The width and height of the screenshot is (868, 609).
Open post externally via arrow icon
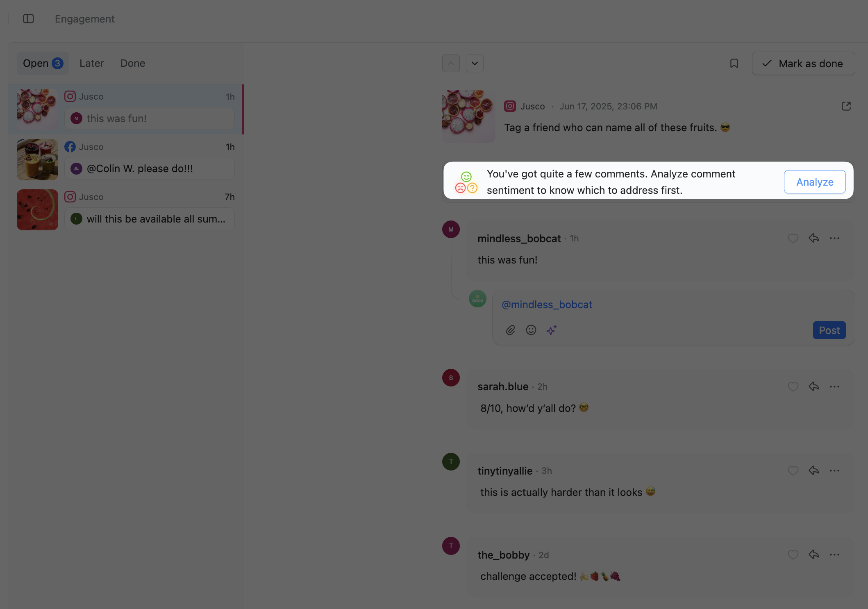(x=846, y=106)
